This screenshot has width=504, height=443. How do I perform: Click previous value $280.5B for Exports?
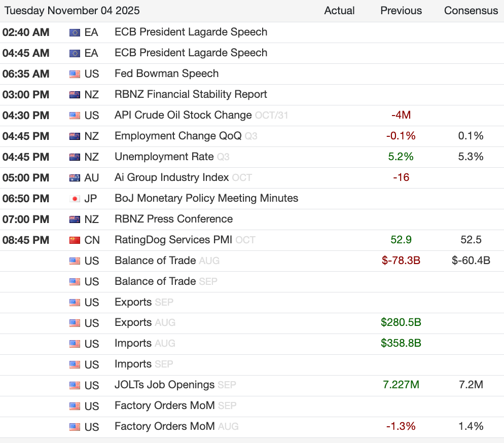[x=401, y=322]
